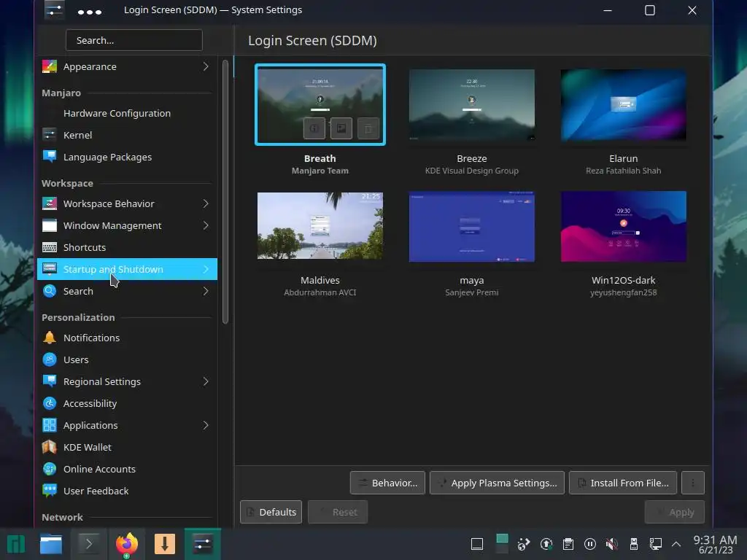Open Online Accounts settings

pos(127,469)
